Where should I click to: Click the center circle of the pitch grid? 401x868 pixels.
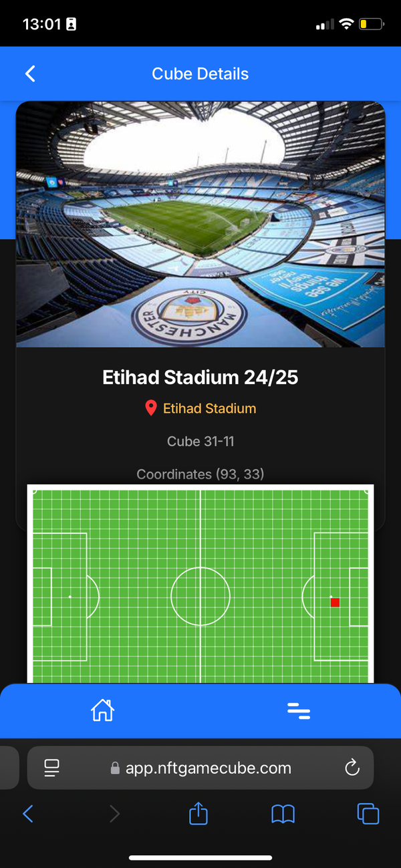[200, 596]
